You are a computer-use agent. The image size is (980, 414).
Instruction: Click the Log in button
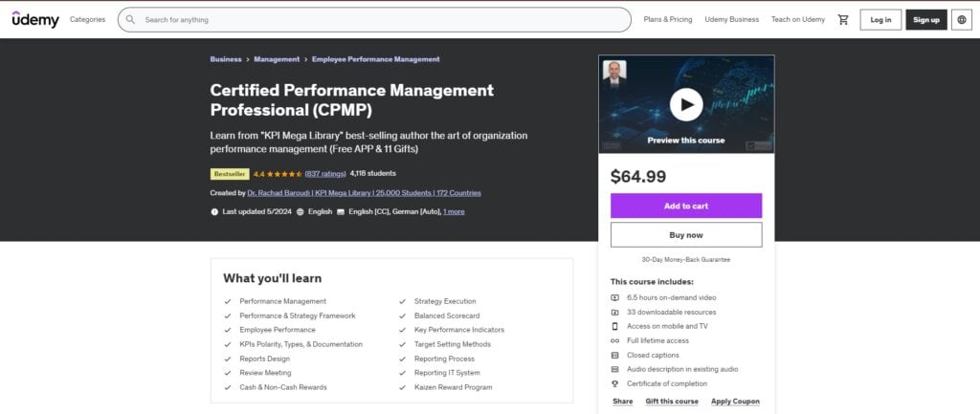(x=880, y=19)
